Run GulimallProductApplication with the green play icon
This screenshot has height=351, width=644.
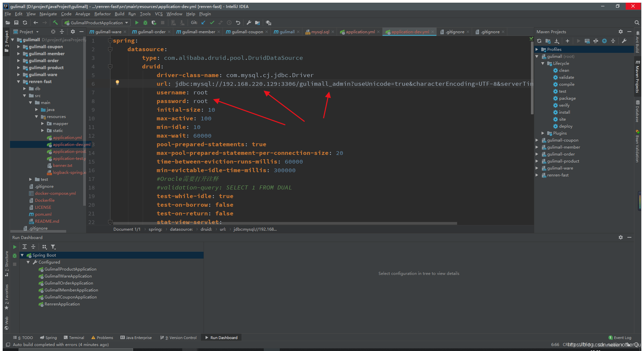[x=137, y=23]
